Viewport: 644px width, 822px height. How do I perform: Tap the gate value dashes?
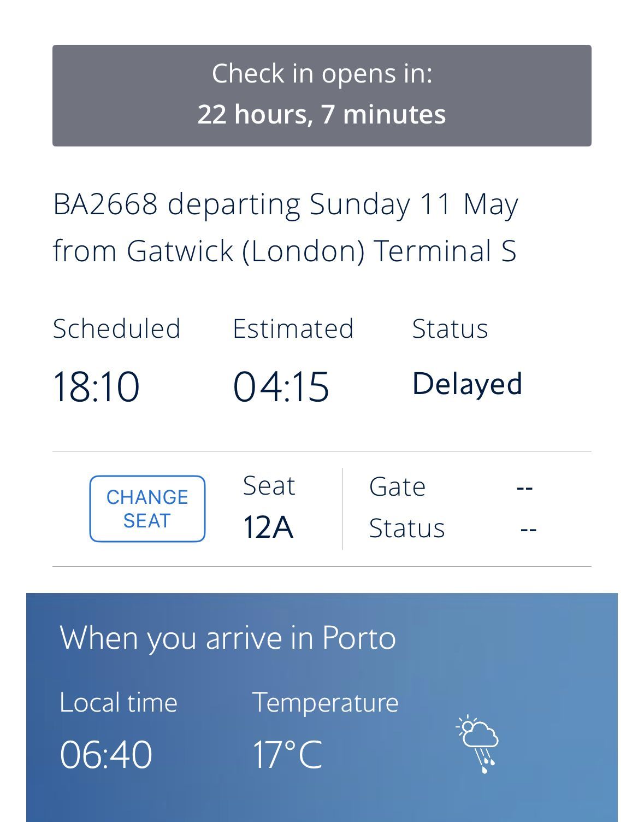(524, 487)
